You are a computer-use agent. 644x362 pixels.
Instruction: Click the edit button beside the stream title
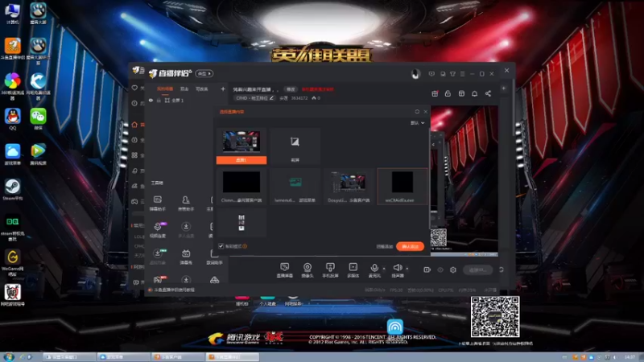click(291, 89)
